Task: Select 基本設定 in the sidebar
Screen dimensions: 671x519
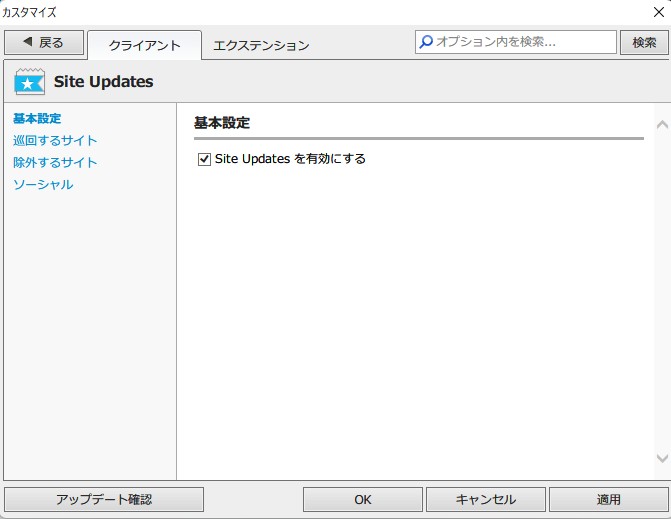Action: click(37, 119)
